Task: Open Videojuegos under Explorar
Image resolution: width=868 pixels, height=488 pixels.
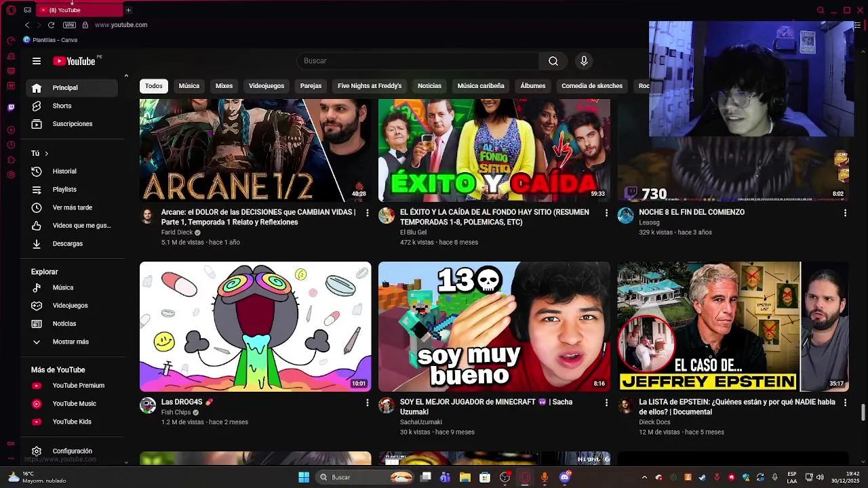Action: pyautogui.click(x=73, y=306)
